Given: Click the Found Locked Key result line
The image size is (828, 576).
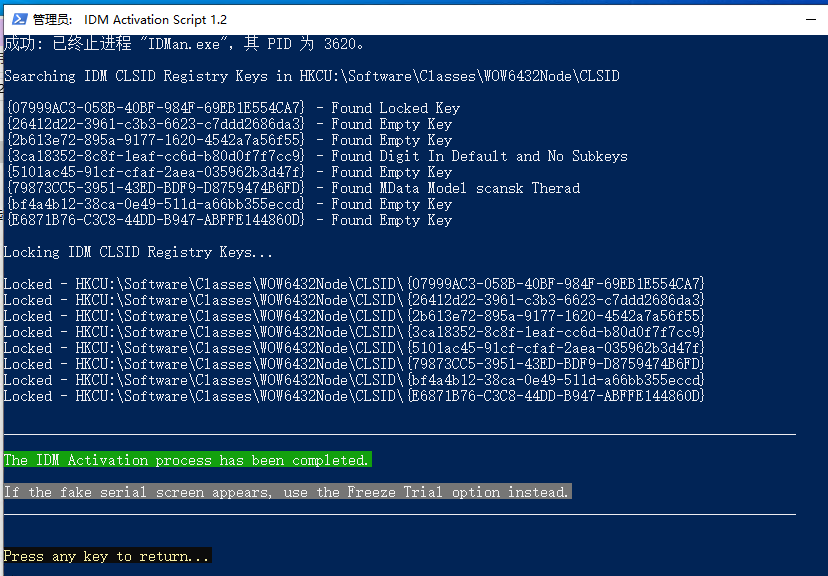Looking at the screenshot, I should tap(232, 108).
